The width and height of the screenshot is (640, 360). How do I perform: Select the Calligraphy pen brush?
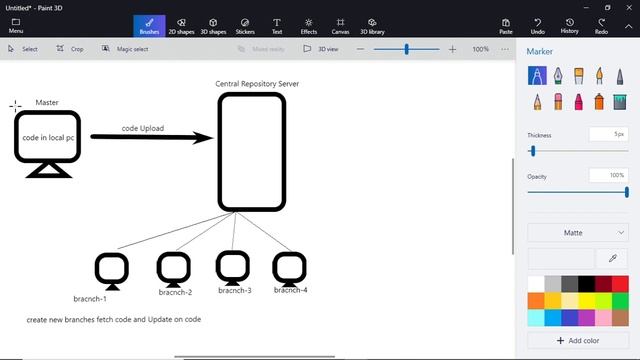tap(558, 76)
